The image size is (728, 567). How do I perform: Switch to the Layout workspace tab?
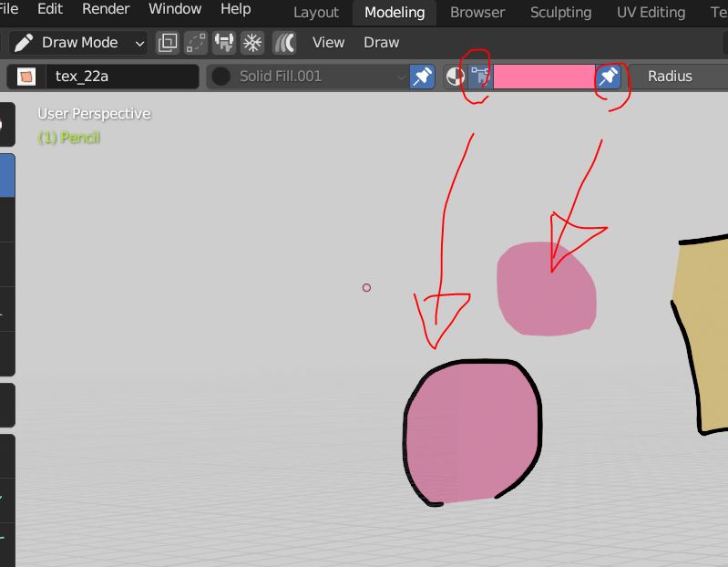click(316, 13)
